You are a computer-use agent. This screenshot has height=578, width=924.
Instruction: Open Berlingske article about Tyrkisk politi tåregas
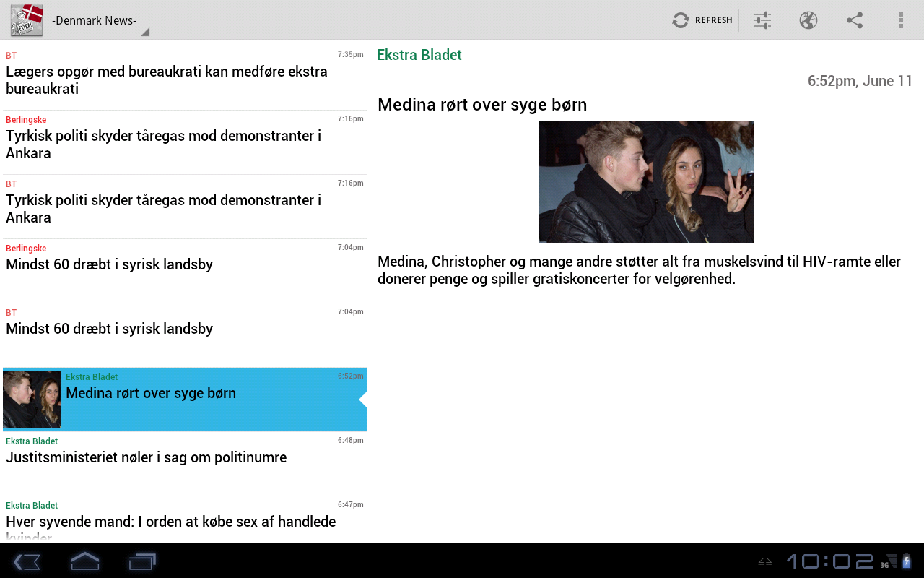pos(185,142)
